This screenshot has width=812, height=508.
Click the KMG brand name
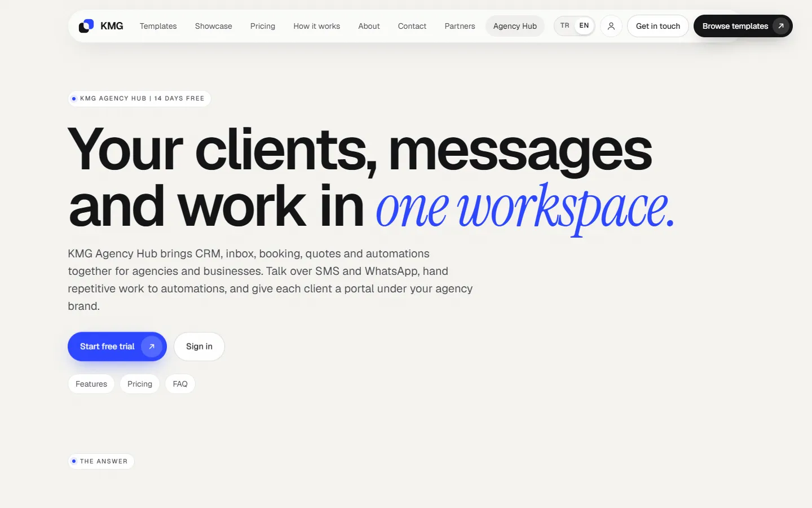(112, 26)
